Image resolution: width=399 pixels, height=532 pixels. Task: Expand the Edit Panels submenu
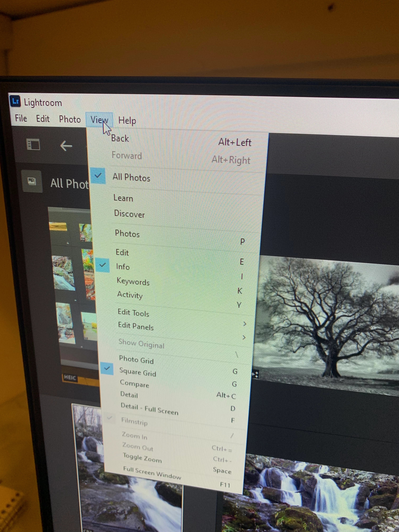pos(136,326)
